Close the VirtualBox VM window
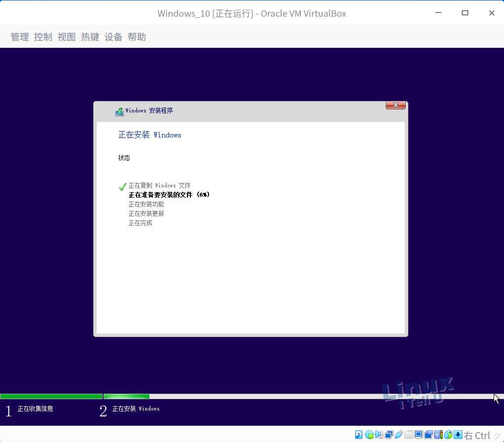This screenshot has width=504, height=442. (492, 13)
